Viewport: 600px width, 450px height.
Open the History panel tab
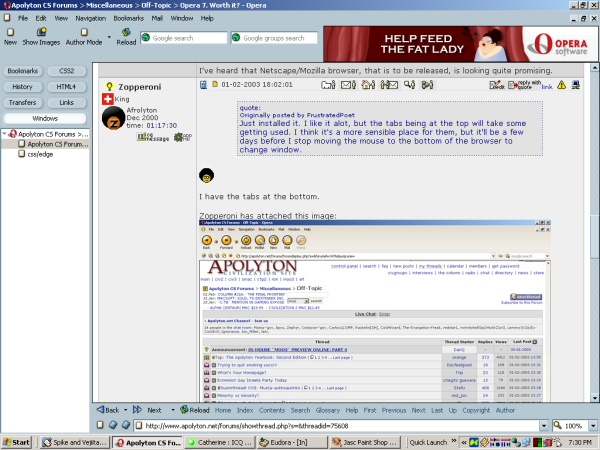pos(23,87)
